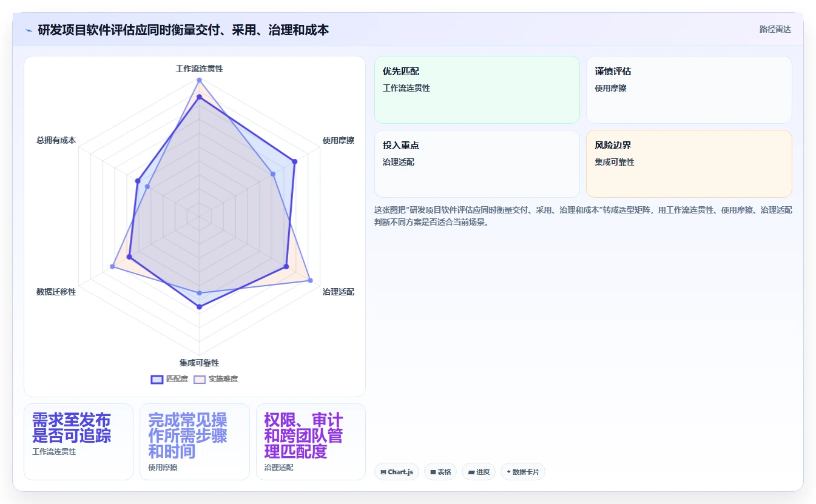This screenshot has width=816, height=504.
Task: Click the 权限、审计和跨团队管理匹配度 card
Action: 311,442
